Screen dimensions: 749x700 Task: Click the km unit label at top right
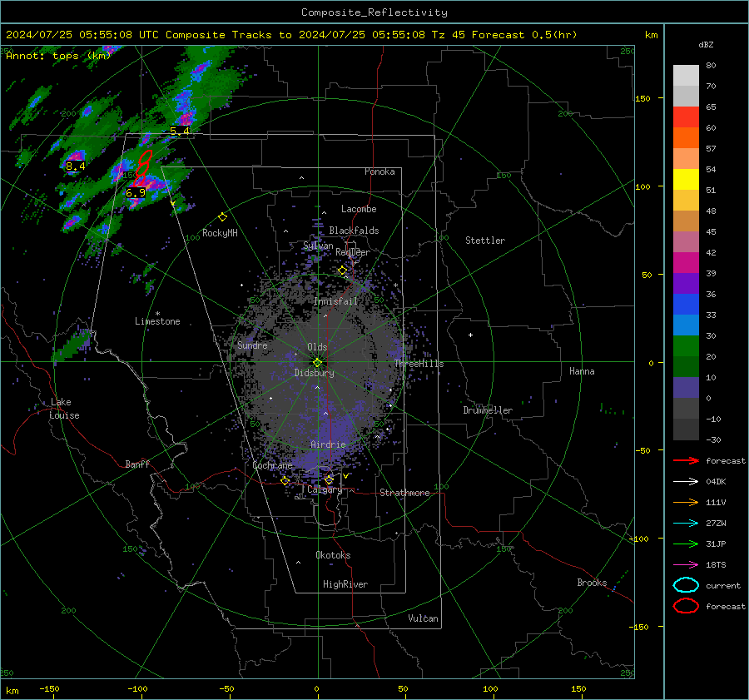651,35
